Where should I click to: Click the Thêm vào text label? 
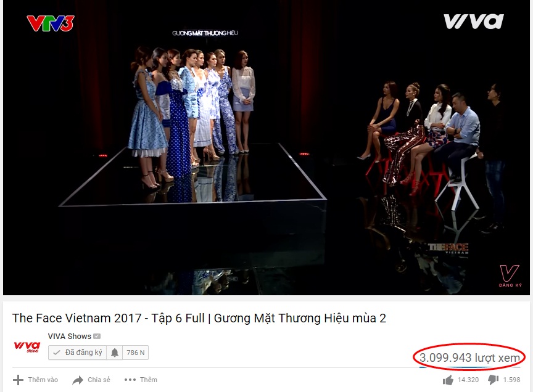43,380
